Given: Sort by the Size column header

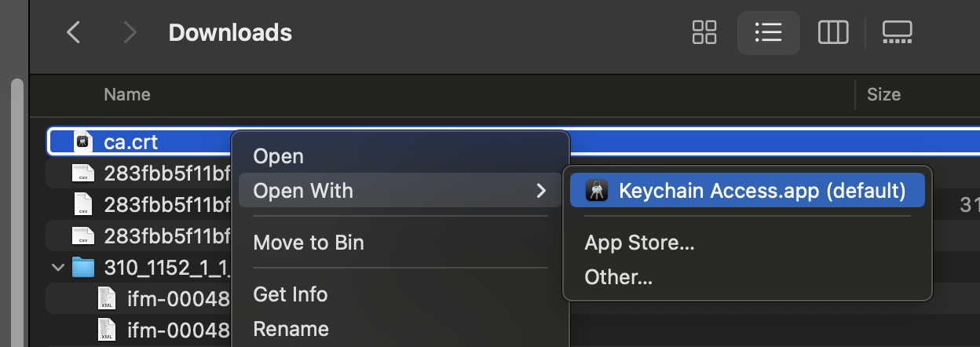Looking at the screenshot, I should click(883, 94).
